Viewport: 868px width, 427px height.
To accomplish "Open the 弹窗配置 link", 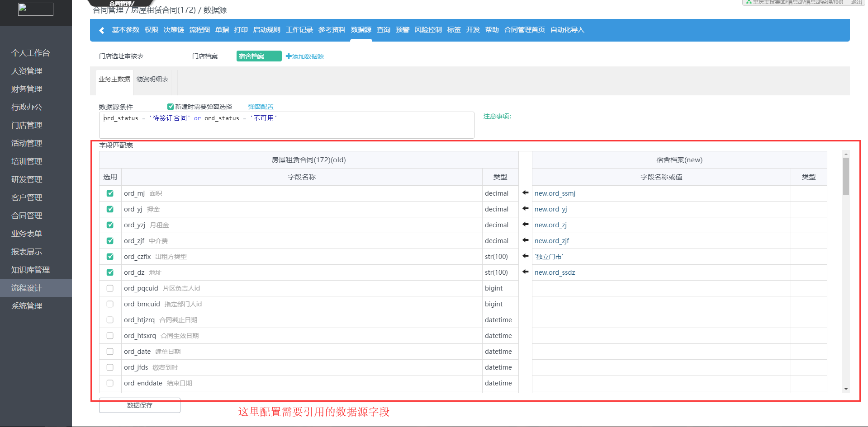I will tap(261, 107).
